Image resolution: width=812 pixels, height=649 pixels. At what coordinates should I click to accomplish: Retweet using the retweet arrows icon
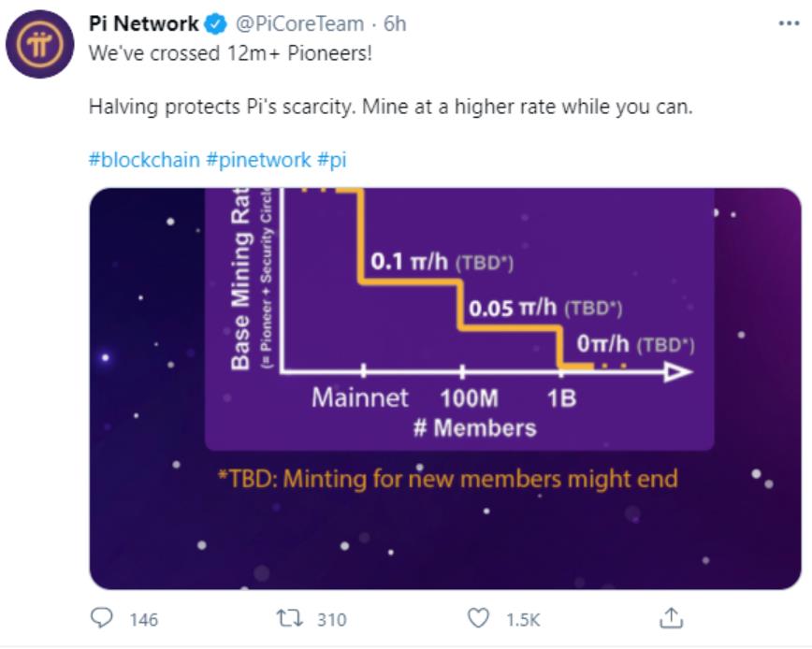[289, 618]
